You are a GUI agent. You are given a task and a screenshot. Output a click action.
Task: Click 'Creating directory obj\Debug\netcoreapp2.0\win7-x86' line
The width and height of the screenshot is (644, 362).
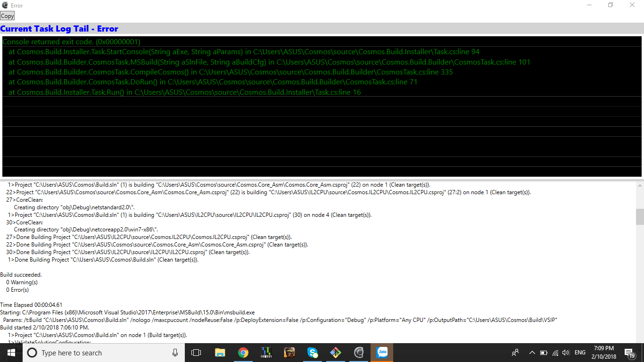86,230
